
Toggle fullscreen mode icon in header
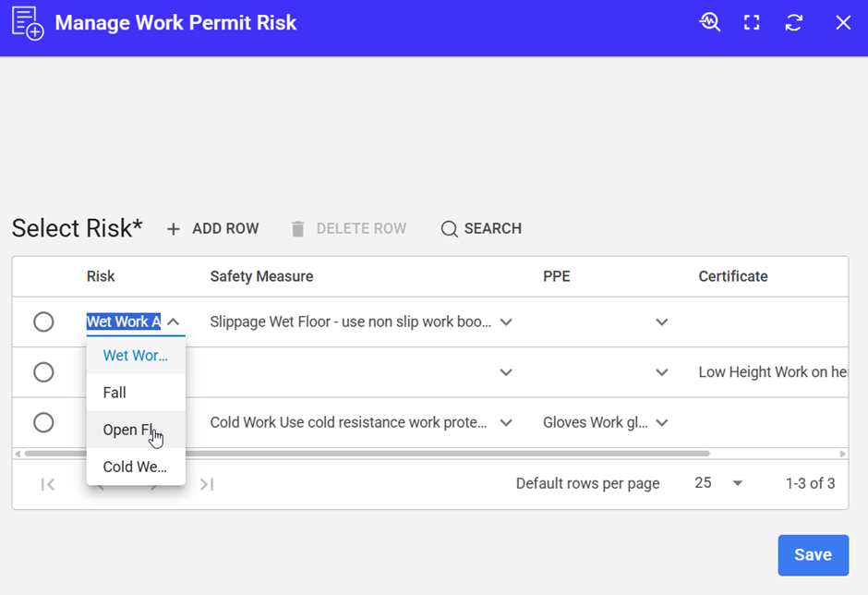coord(752,23)
